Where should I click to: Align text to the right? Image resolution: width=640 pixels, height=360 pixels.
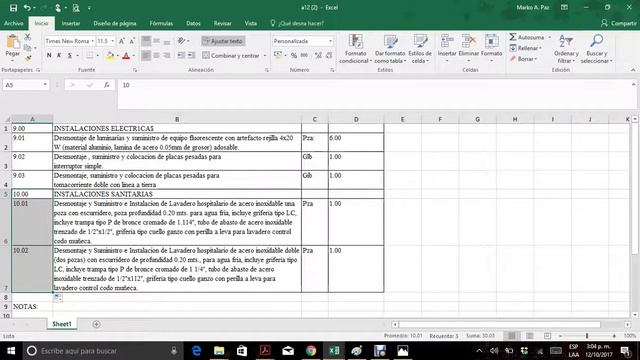tap(167, 55)
